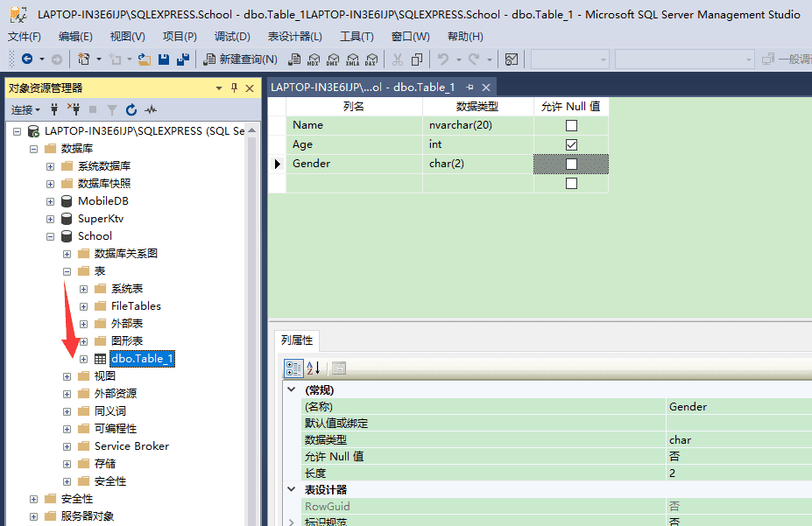Switch Column Properties to categorized view
Image resolution: width=812 pixels, height=526 pixels.
293,368
